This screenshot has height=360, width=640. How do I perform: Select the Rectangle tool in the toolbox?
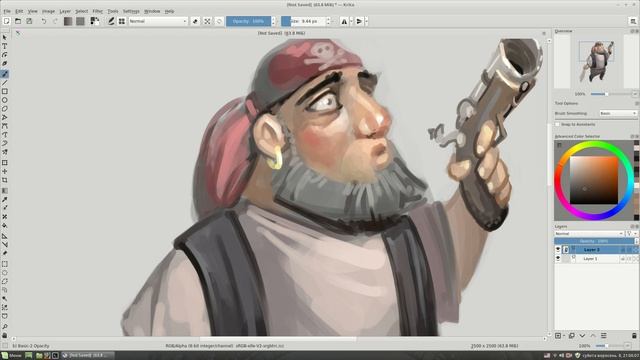pos(4,91)
